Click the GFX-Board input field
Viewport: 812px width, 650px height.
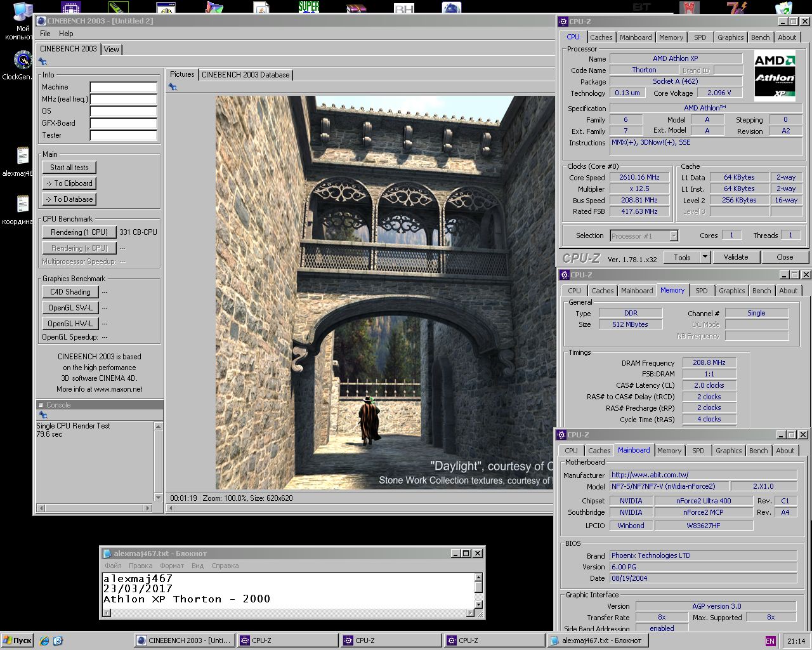pyautogui.click(x=123, y=123)
